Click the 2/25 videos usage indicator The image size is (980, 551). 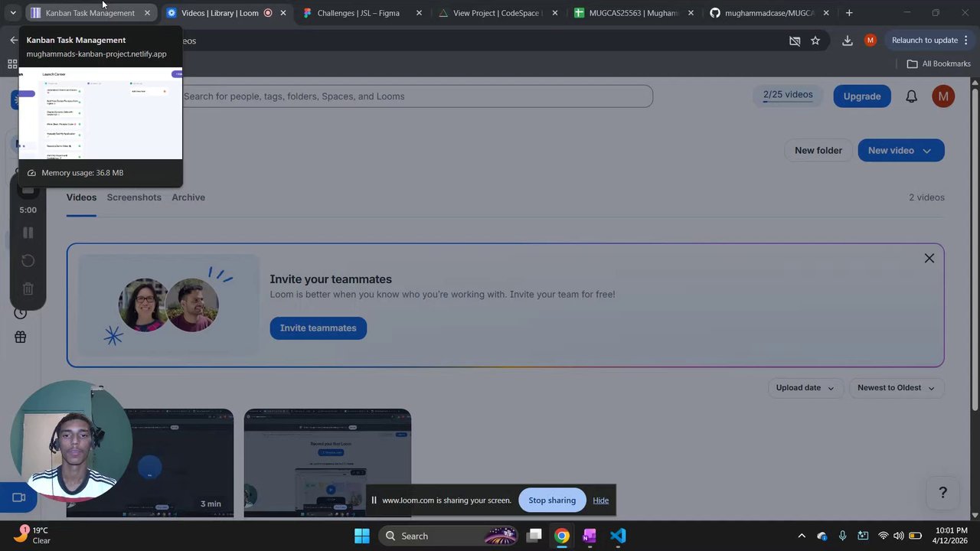coord(788,96)
